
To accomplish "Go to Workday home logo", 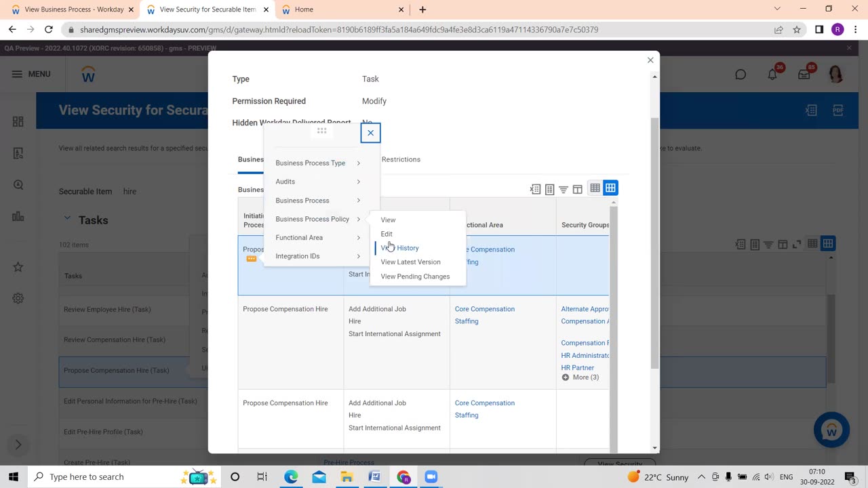I will [88, 75].
